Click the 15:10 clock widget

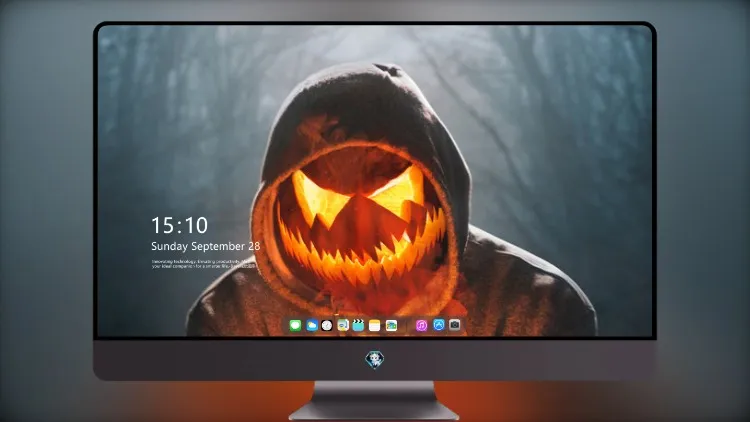click(179, 225)
